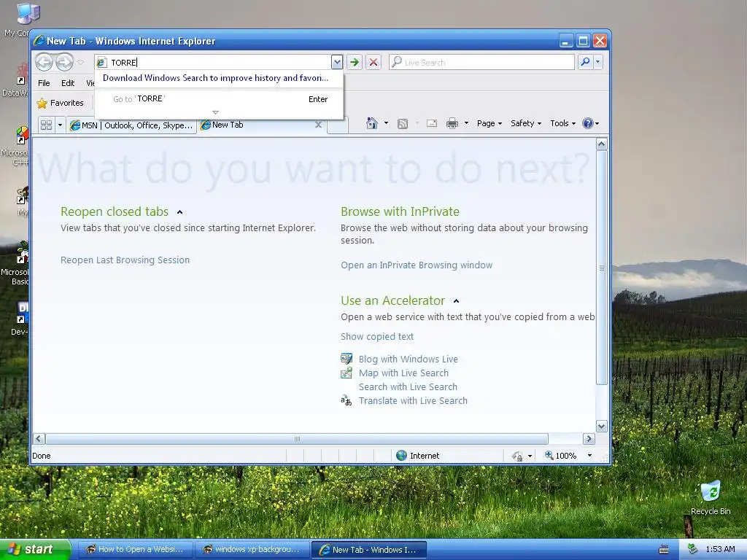Close the New Tab tab
Image resolution: width=747 pixels, height=560 pixels.
318,125
